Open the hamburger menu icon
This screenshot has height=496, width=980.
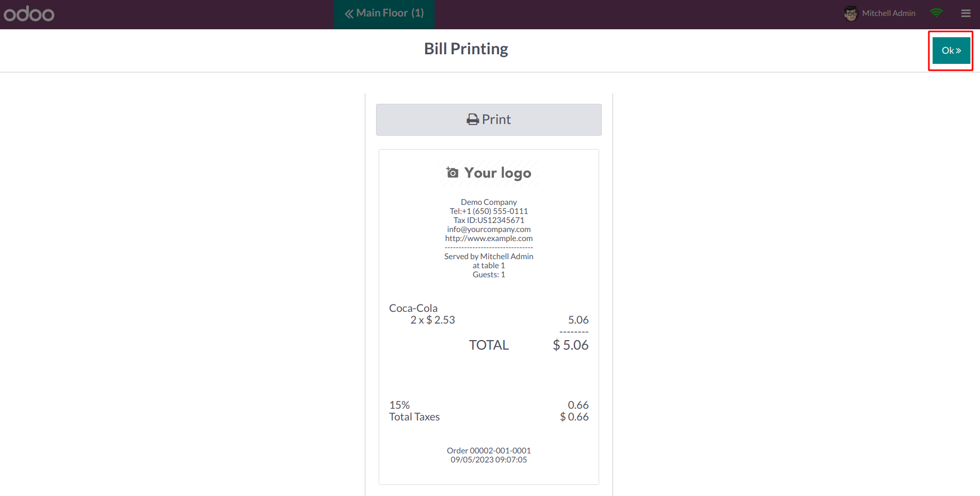click(x=966, y=13)
